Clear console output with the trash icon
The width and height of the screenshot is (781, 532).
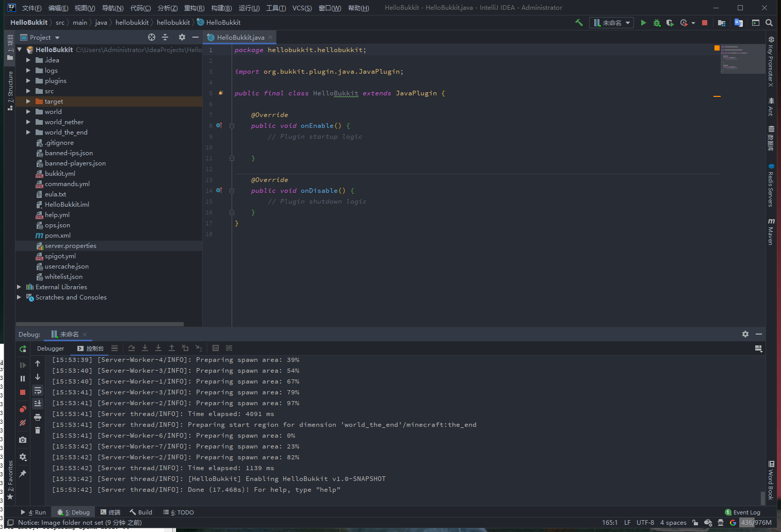[38, 430]
